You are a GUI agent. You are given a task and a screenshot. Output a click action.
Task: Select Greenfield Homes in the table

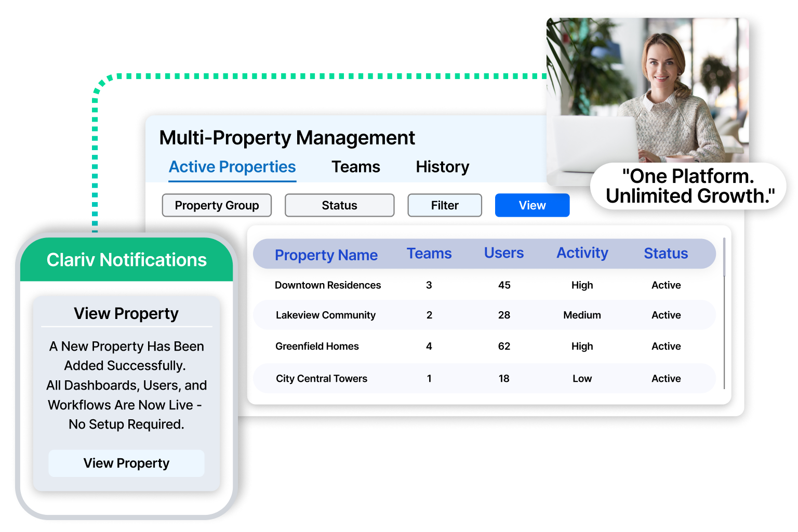coord(317,347)
